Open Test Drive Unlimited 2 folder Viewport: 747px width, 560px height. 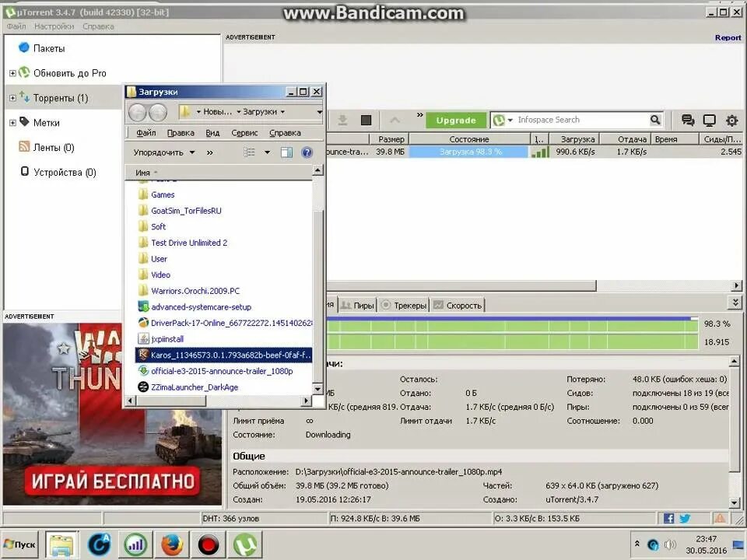tap(188, 243)
